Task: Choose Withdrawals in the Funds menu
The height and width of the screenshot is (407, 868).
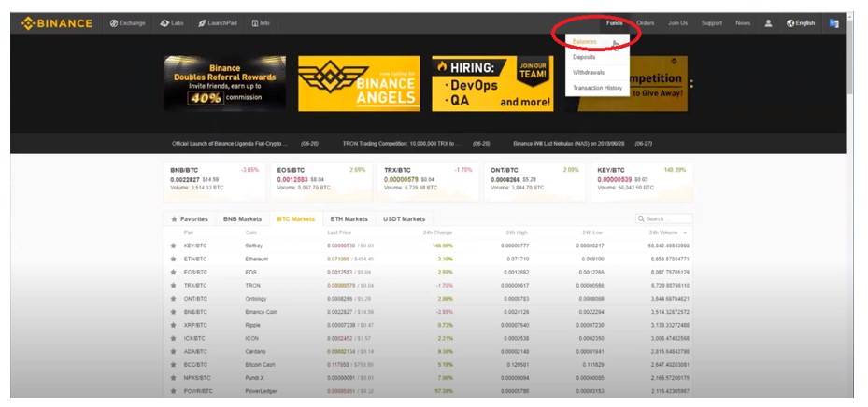Action: (x=589, y=72)
